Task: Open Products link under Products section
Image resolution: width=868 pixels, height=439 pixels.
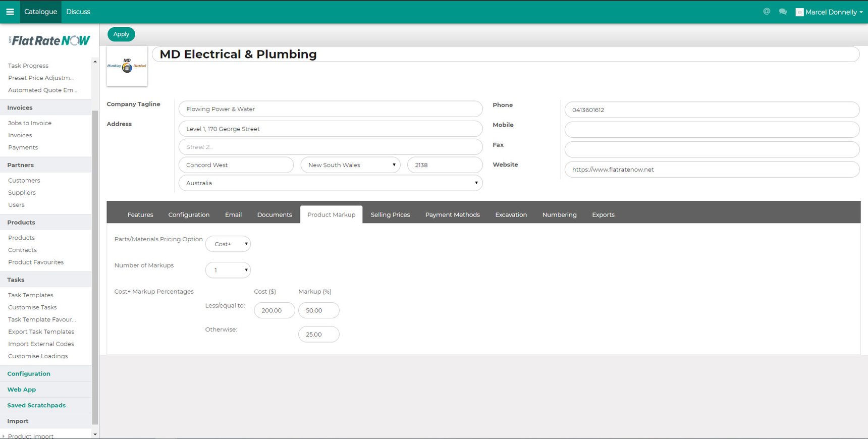Action: 22,238
